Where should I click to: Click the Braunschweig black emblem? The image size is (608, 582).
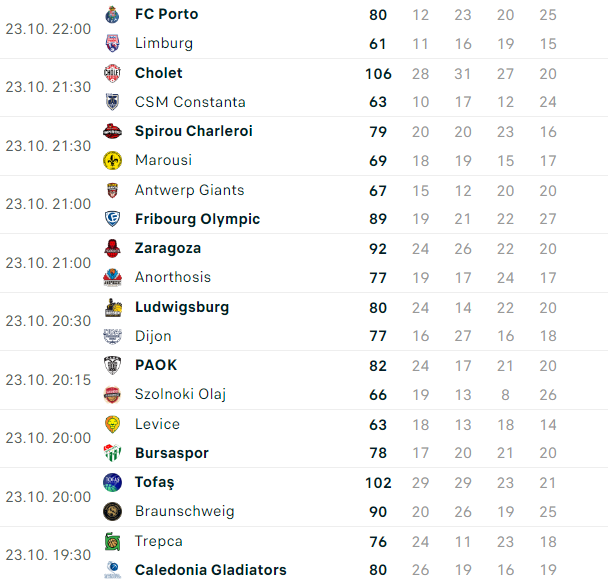112,511
